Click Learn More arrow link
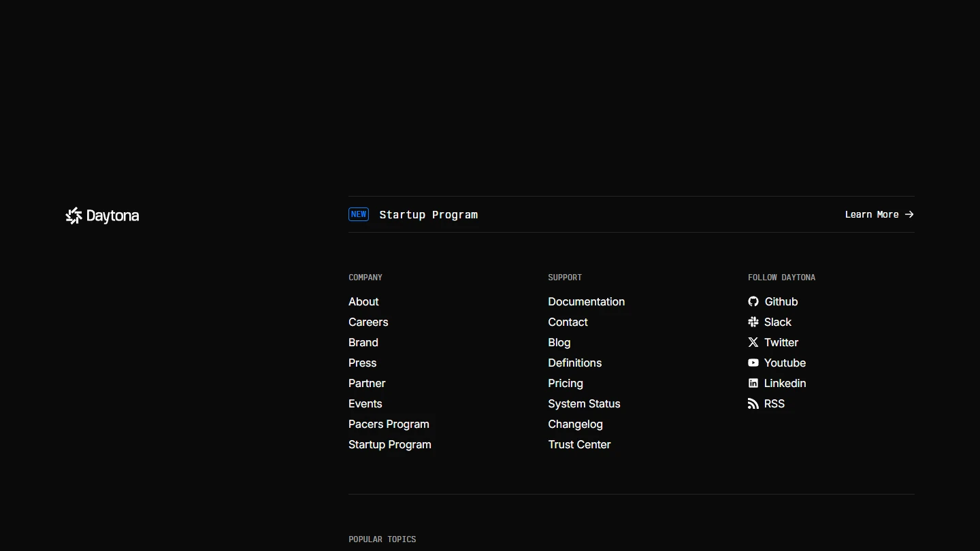Viewport: 980px width, 551px height. tap(879, 214)
